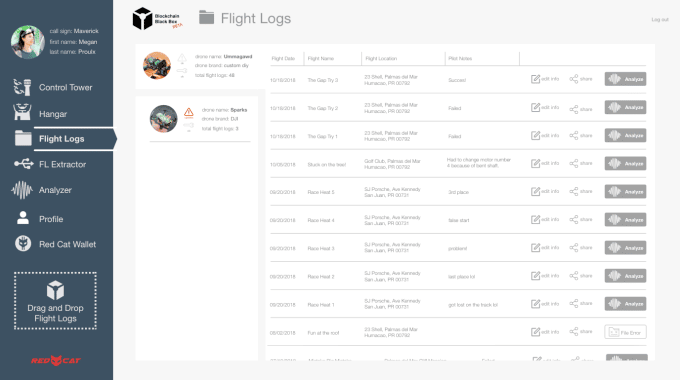This screenshot has height=380, width=680.
Task: Click Maverick pilot avatar photo
Action: (x=28, y=42)
